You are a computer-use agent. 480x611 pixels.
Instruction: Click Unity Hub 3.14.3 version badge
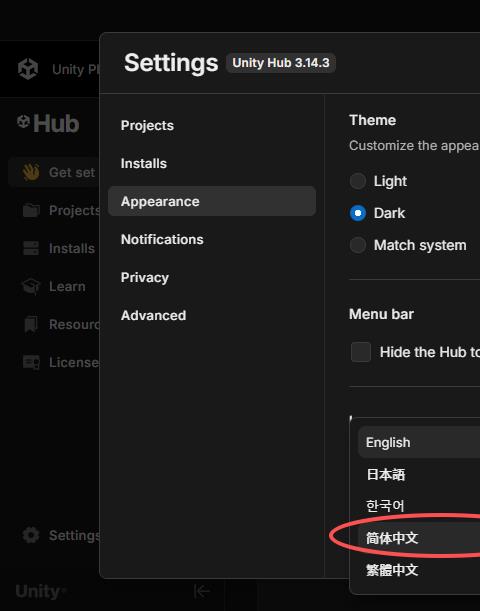281,63
